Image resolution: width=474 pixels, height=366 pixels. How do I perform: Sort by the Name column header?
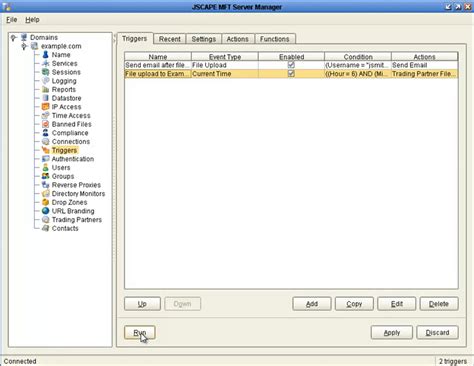click(158, 57)
